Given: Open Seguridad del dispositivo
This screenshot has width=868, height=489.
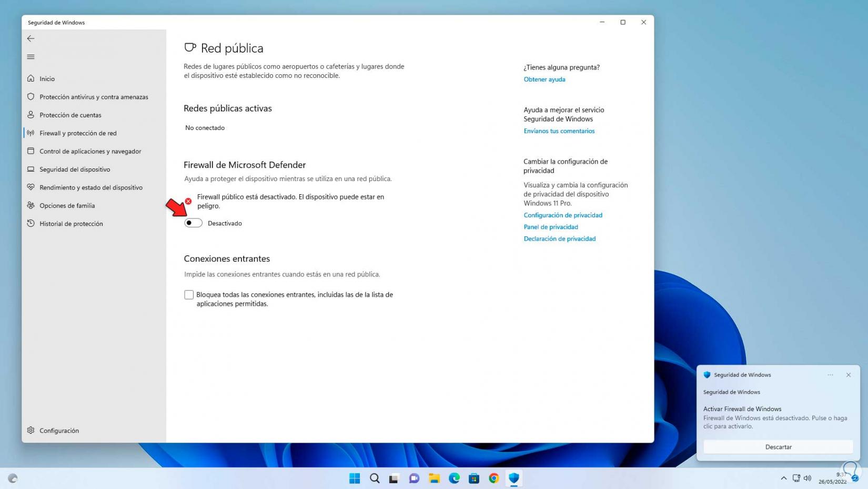Looking at the screenshot, I should pyautogui.click(x=94, y=169).
